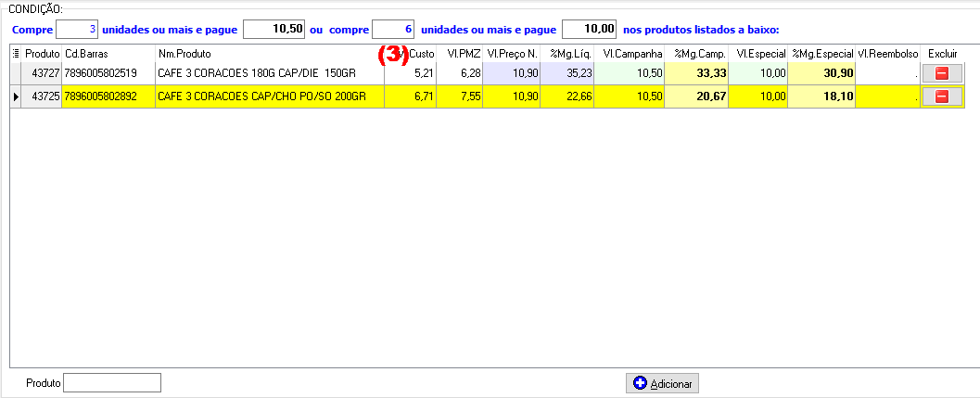Edit the price field showing 10,00
Image resolution: width=980 pixels, height=398 pixels.
590,29
